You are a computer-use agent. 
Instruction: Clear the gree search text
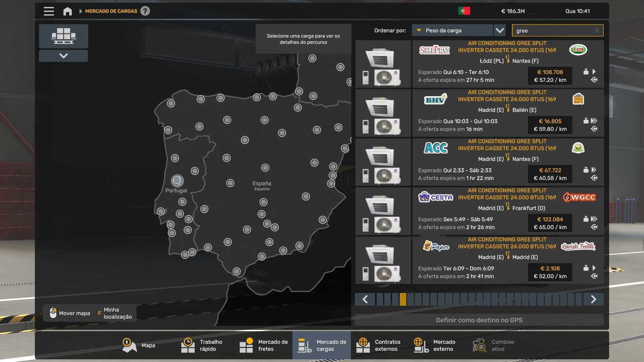pos(597,31)
